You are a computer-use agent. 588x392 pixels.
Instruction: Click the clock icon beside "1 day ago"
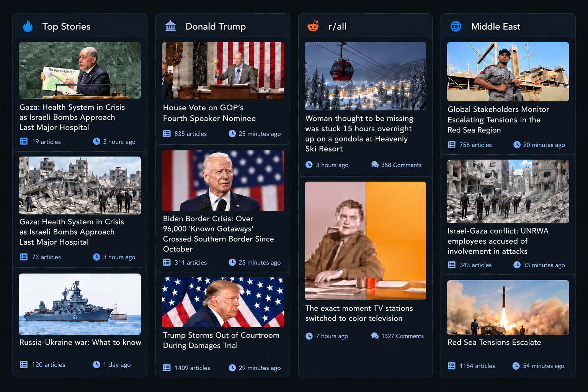[96, 364]
